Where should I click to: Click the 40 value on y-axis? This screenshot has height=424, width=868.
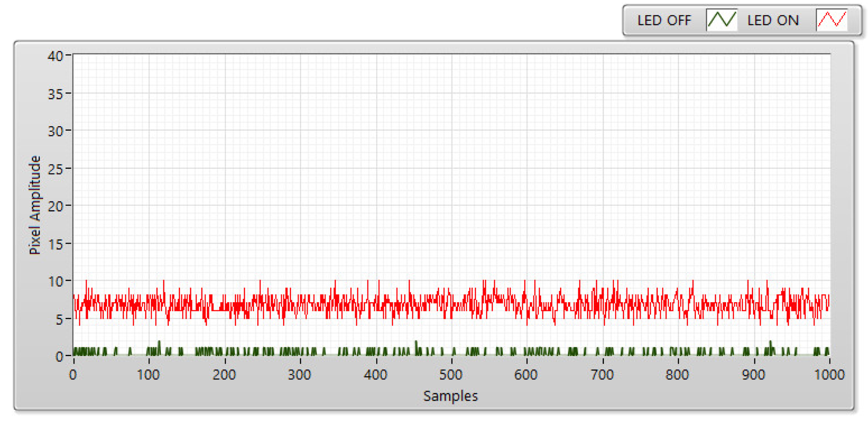pos(55,56)
